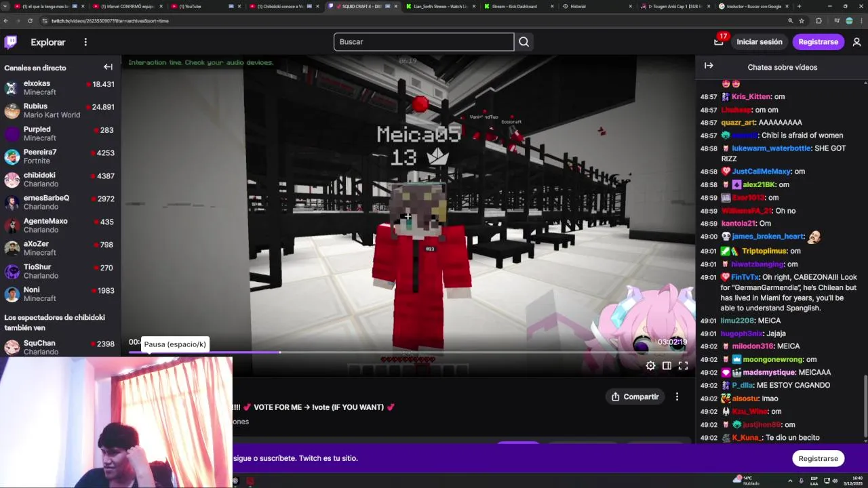Open FinTvTx's chat username
Image resolution: width=868 pixels, height=488 pixels.
pyautogui.click(x=745, y=277)
